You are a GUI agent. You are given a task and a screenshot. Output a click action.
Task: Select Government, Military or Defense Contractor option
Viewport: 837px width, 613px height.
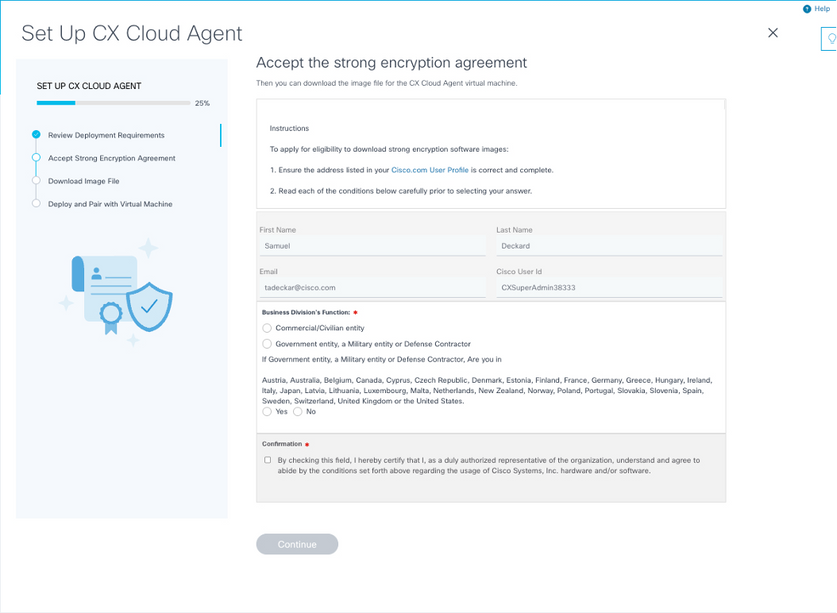coord(267,344)
